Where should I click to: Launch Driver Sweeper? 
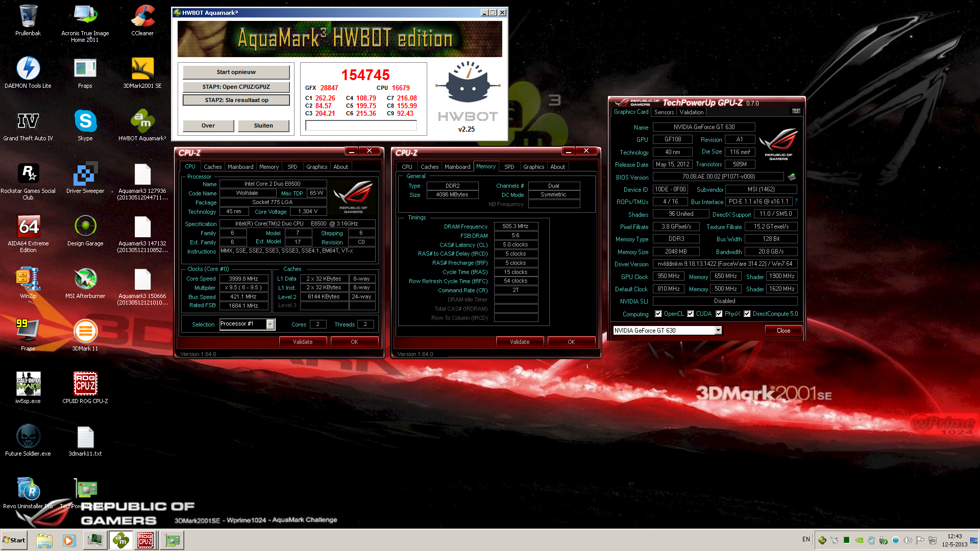[x=85, y=178]
